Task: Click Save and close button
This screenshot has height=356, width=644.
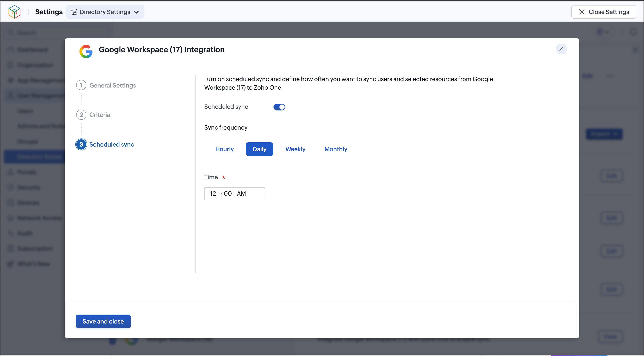Action: coord(103,321)
